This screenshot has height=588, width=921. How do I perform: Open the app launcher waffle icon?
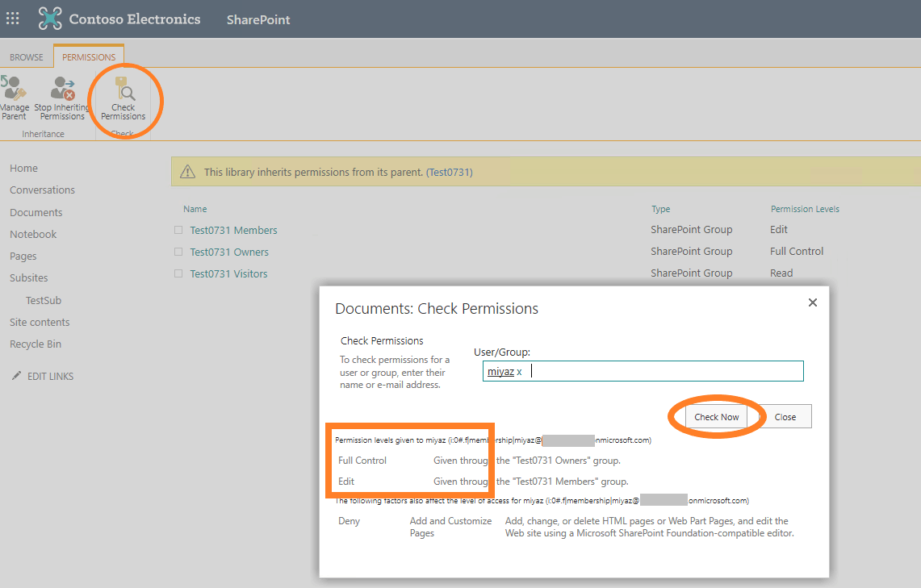coord(12,19)
